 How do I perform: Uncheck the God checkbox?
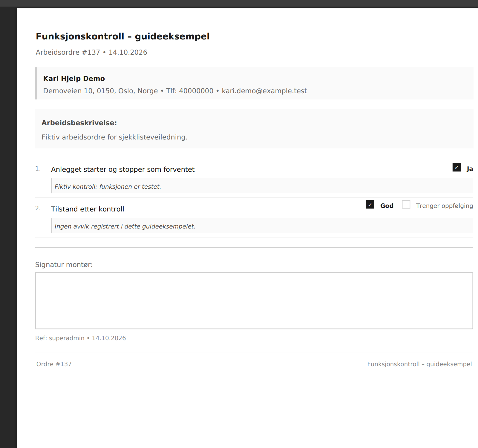click(370, 204)
